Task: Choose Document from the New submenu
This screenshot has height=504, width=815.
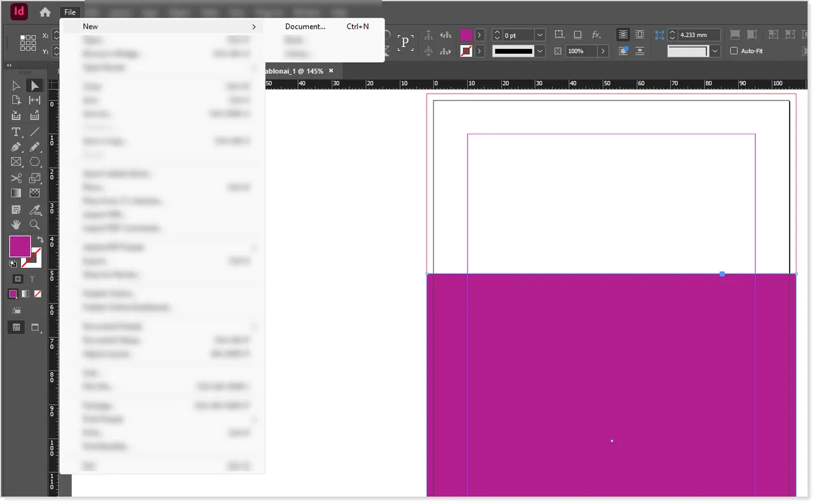Action: tap(304, 26)
